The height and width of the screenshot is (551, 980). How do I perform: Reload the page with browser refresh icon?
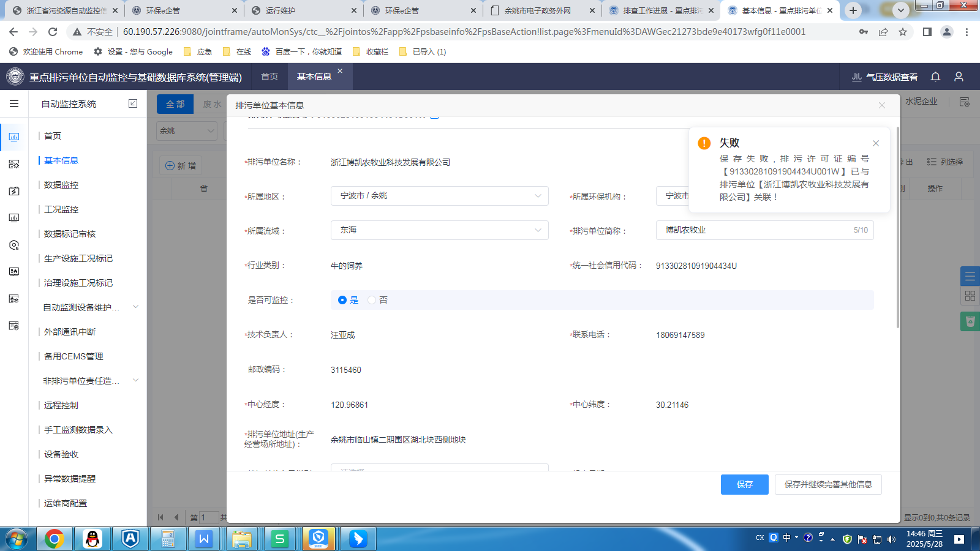(x=53, y=32)
